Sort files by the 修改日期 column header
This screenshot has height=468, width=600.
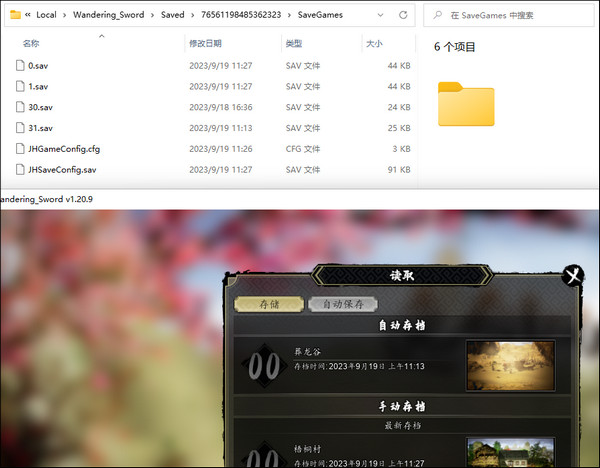coord(205,43)
